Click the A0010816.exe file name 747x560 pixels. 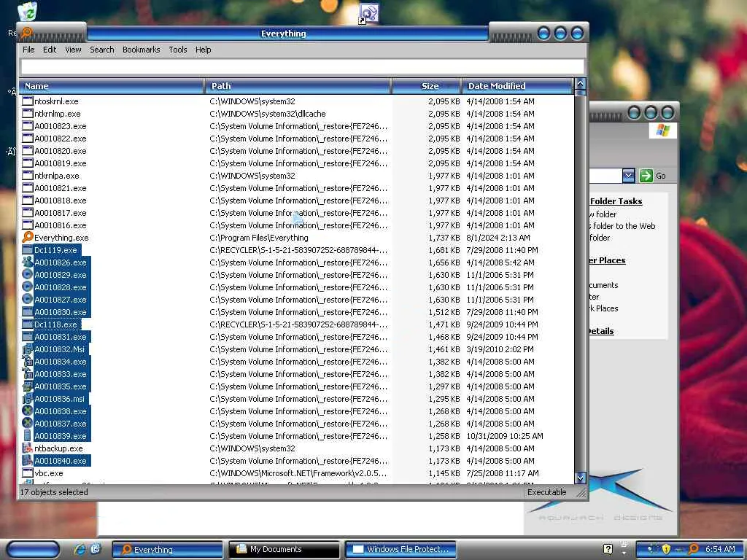(x=61, y=225)
